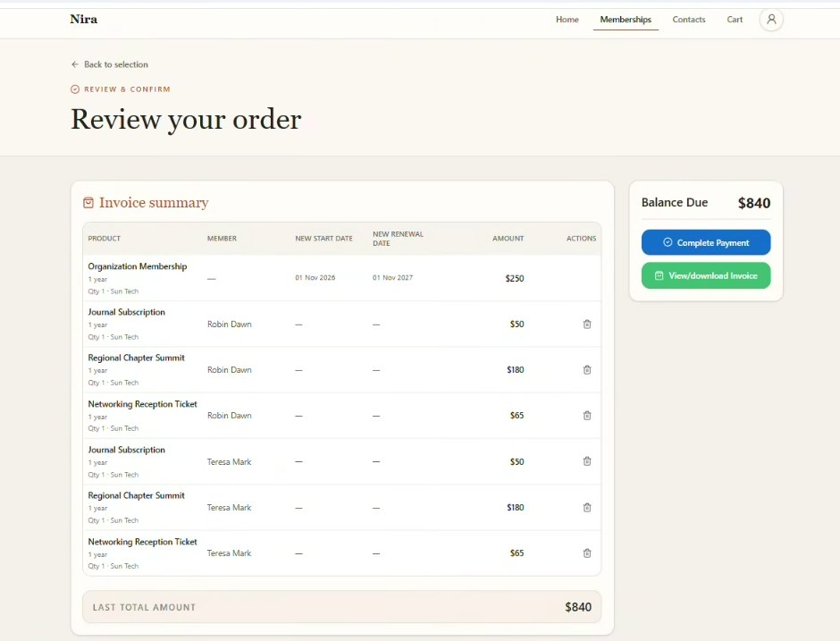Click the Amount column header
The width and height of the screenshot is (840, 641).
click(508, 239)
